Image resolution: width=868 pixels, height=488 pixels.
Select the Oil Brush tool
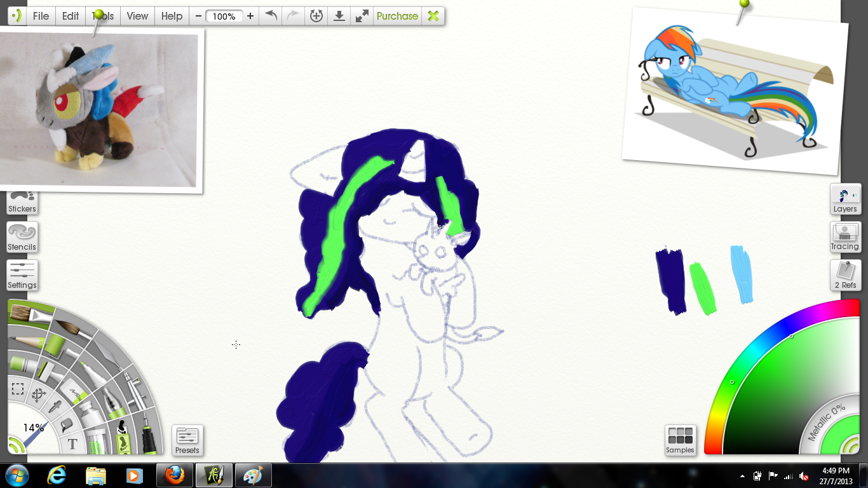[x=30, y=314]
